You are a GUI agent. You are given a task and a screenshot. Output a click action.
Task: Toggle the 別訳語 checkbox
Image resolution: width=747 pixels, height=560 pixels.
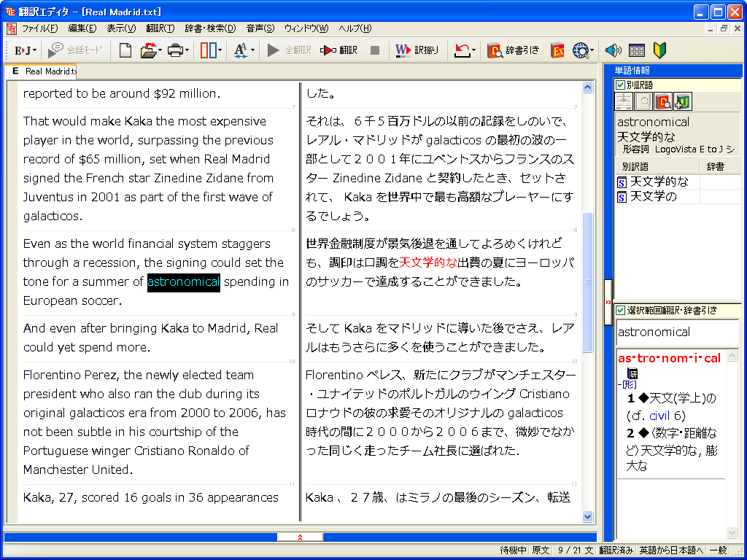click(x=620, y=85)
